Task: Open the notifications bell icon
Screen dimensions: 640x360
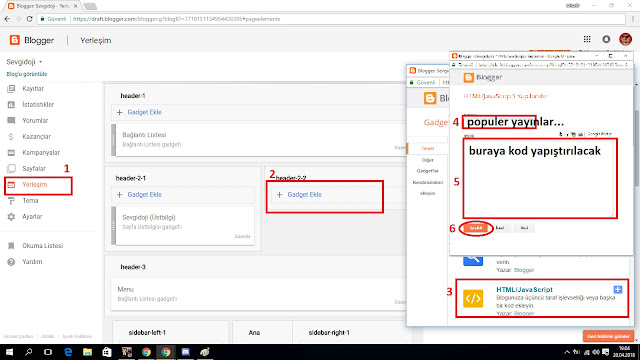Action: click(x=606, y=39)
